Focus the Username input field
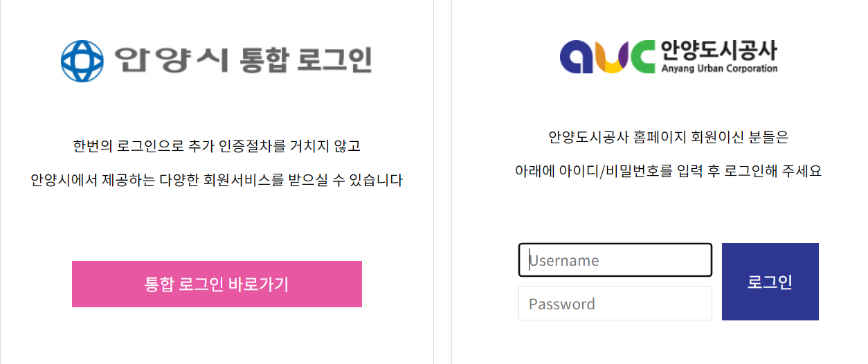 (x=615, y=260)
